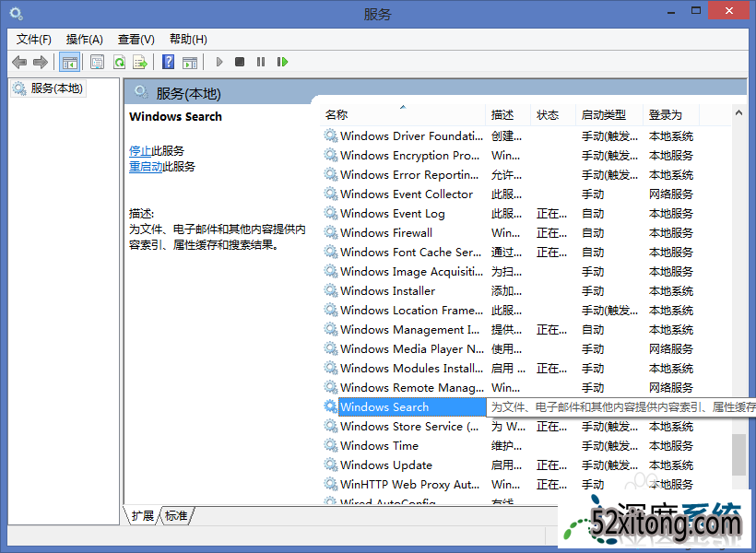Click the Refresh toolbar icon
Screen dimensions: 756x553
[119, 62]
